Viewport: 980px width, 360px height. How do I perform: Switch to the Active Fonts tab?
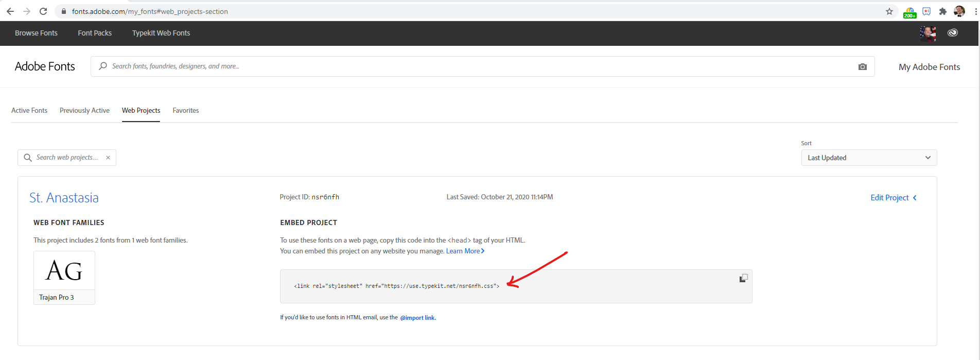click(29, 110)
